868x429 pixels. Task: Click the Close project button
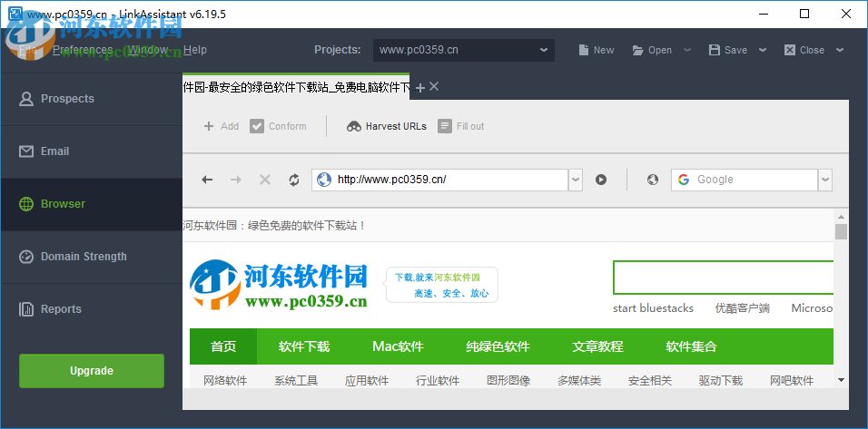point(804,50)
